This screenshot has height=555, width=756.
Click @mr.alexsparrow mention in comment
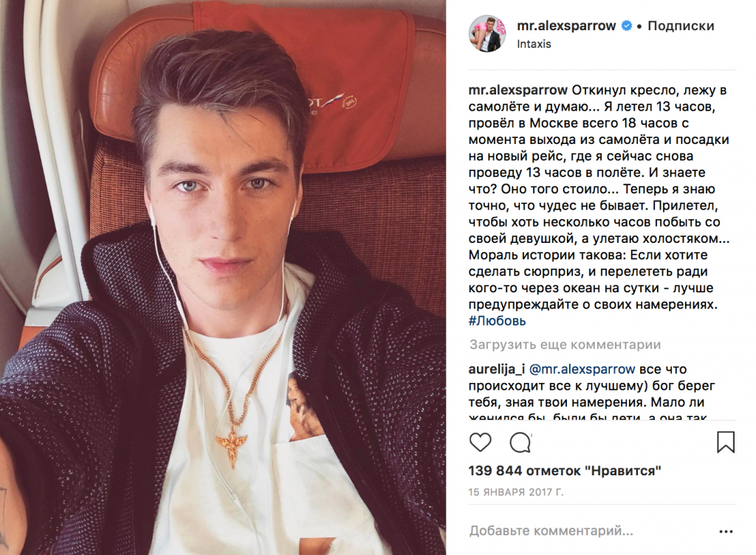pos(583,370)
